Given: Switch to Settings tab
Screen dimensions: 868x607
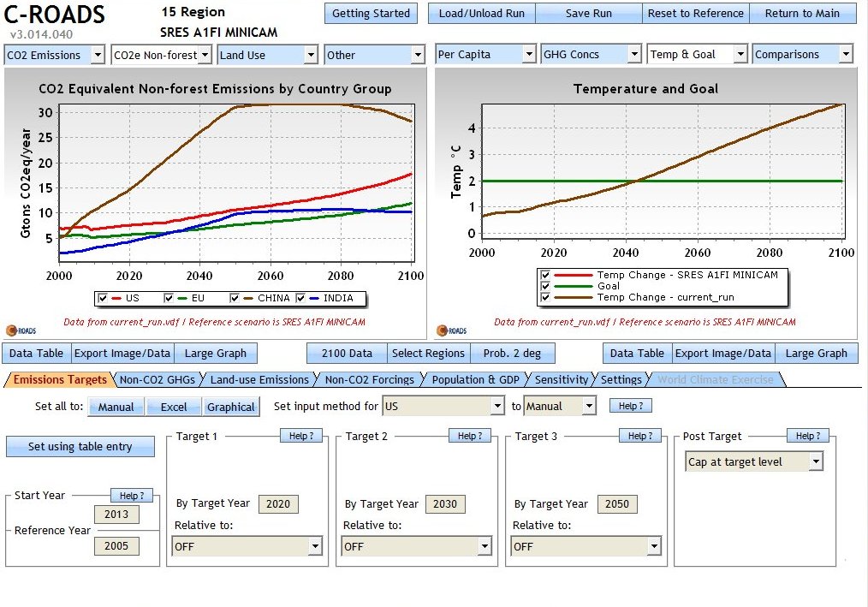Looking at the screenshot, I should tap(621, 379).
